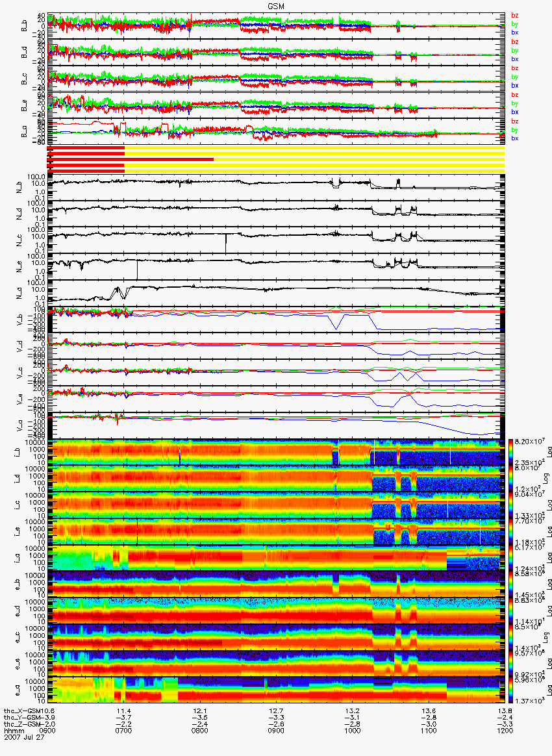Click the 1000 time axis label
552x756 pixels.
click(353, 731)
